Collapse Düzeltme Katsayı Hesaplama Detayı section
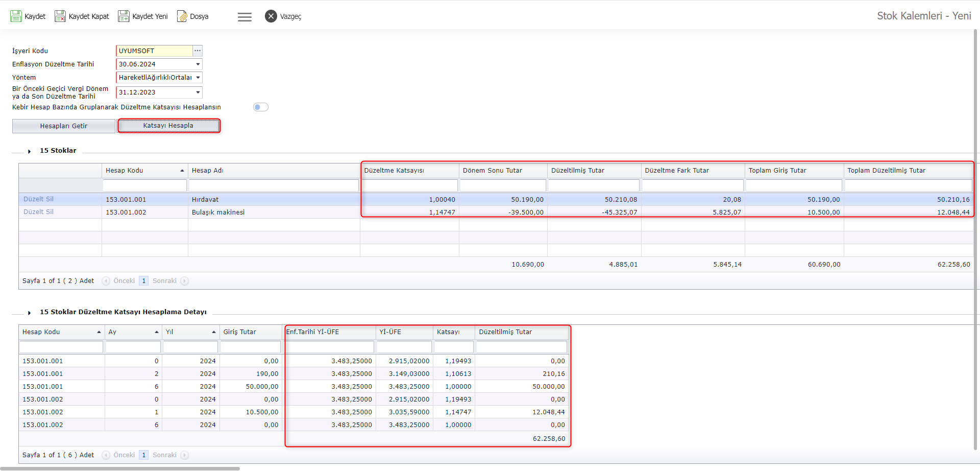Viewport: 980px width, 471px height. (x=30, y=313)
